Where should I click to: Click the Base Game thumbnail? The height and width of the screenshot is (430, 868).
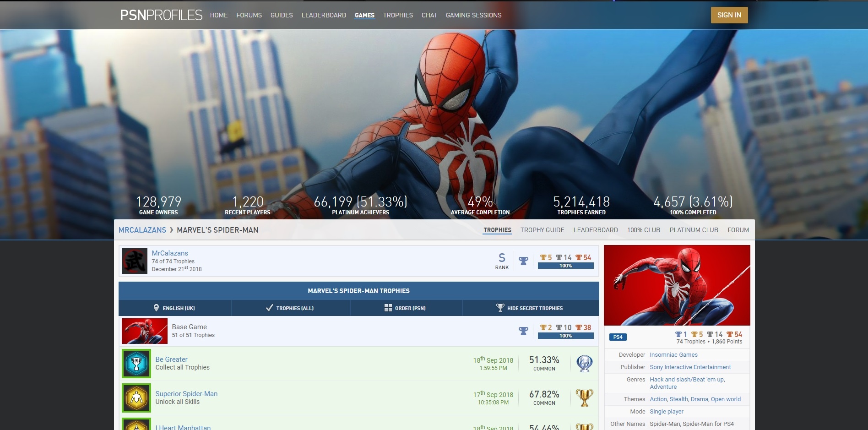[x=145, y=331]
